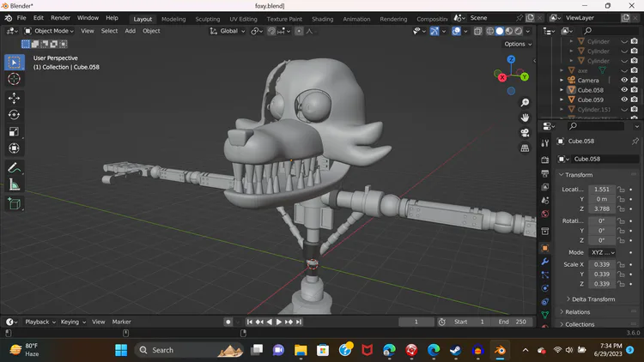Select wireframe viewport shading

point(490,31)
